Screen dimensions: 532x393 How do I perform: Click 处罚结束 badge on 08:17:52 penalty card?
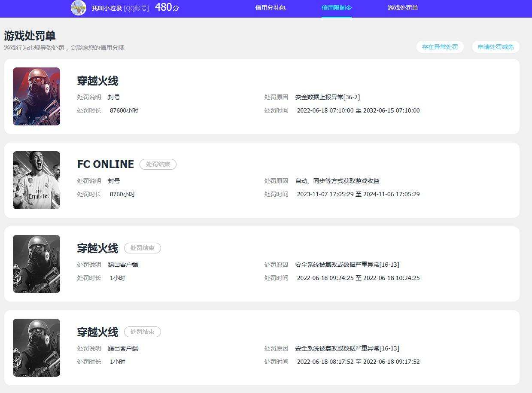pyautogui.click(x=143, y=332)
